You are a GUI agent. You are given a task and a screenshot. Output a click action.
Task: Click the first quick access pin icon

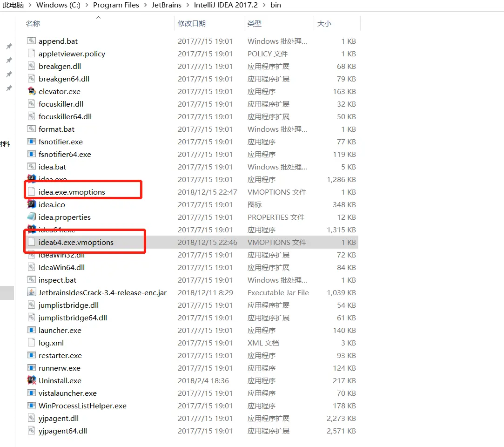click(x=9, y=46)
